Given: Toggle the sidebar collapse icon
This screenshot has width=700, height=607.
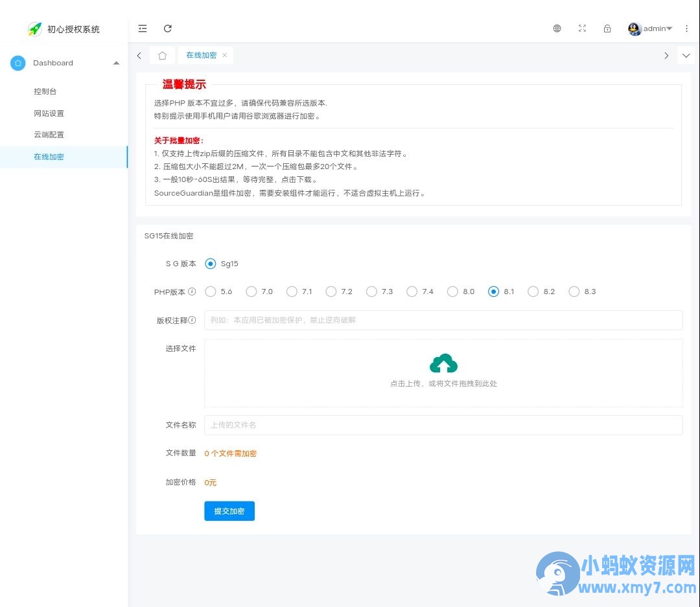Looking at the screenshot, I should 143,29.
